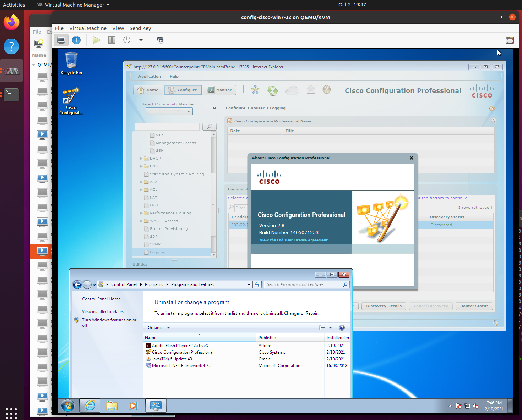This screenshot has height=420, width=522.
Task: Open Control Panel help icon
Action: [342, 328]
